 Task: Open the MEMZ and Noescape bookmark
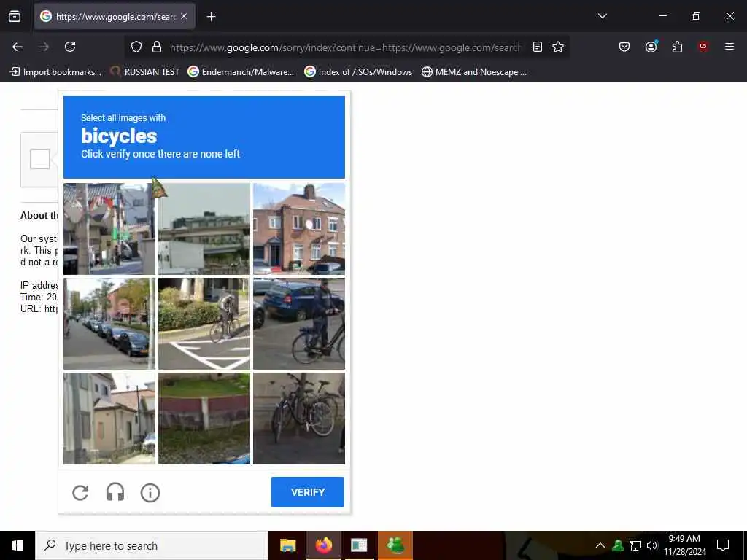(474, 72)
